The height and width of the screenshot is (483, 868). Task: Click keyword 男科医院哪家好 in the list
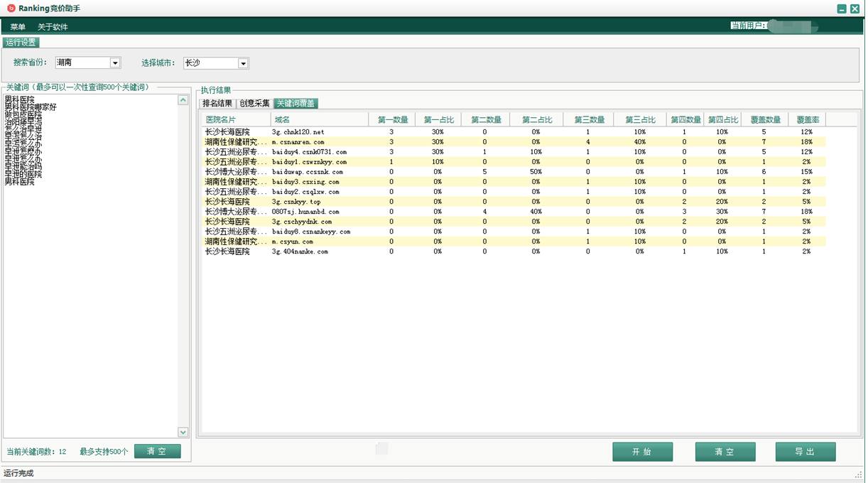coord(31,107)
